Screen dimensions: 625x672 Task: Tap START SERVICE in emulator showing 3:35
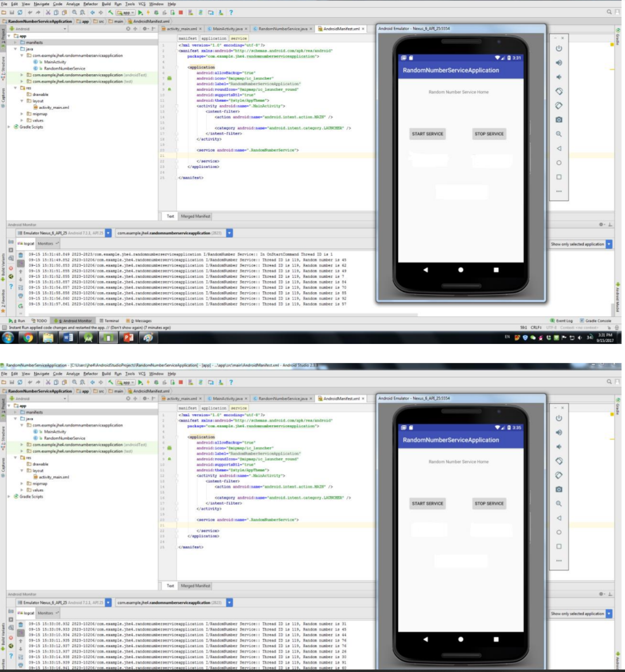click(428, 503)
